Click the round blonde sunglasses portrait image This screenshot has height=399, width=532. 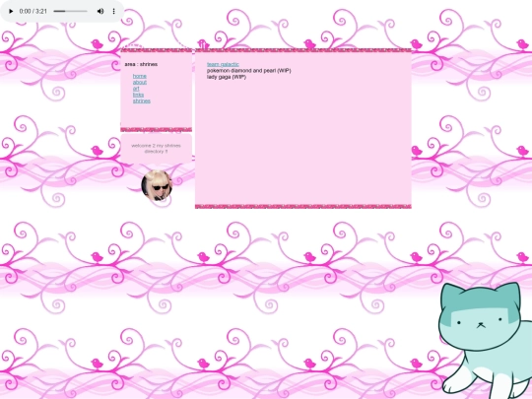click(157, 185)
